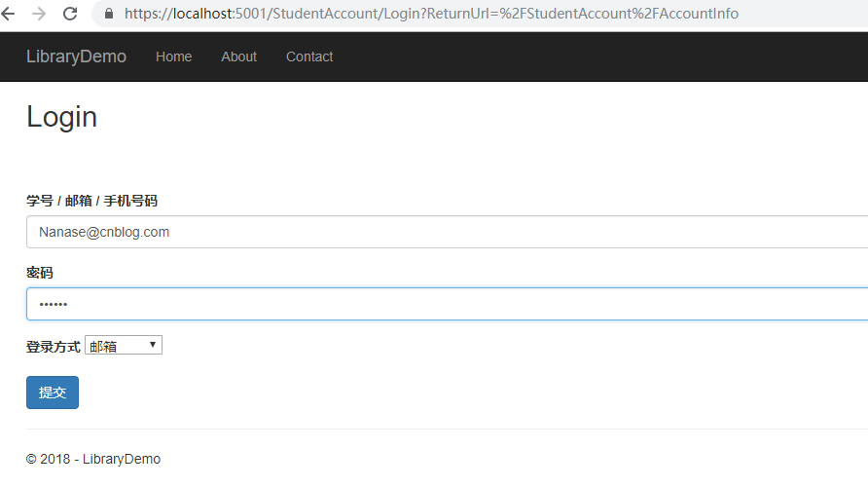Select the Contact nav item
Screen dimensions: 868x487
point(309,56)
